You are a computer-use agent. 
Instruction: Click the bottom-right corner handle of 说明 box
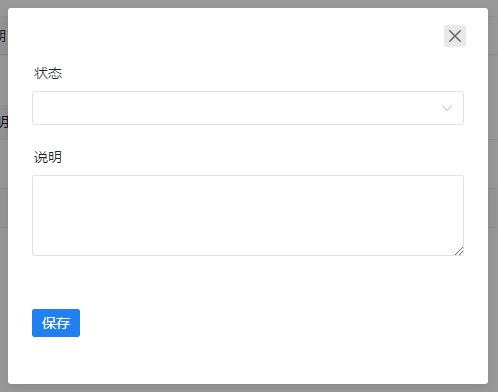[x=459, y=251]
